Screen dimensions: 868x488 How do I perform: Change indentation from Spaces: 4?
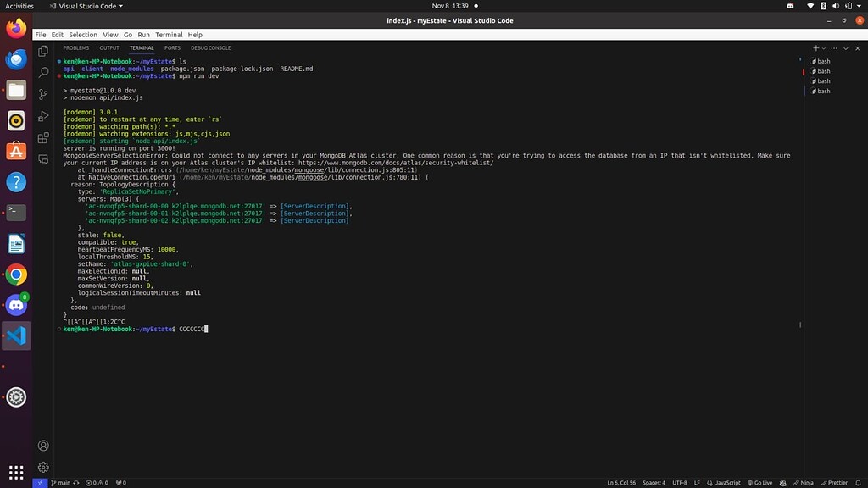654,483
